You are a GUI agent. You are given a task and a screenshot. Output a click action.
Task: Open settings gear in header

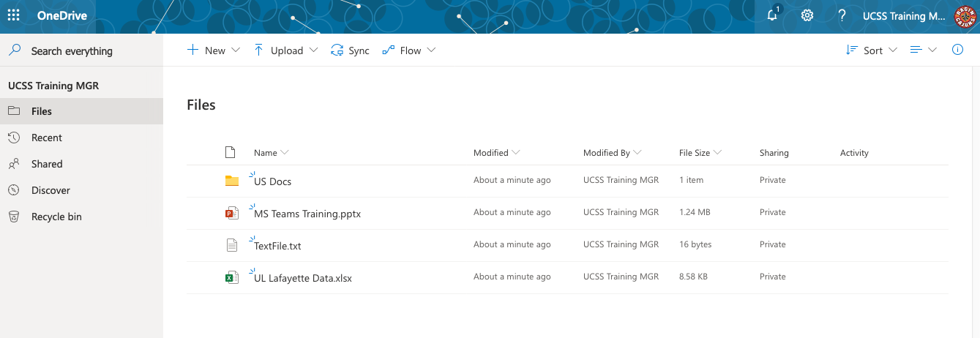[807, 15]
